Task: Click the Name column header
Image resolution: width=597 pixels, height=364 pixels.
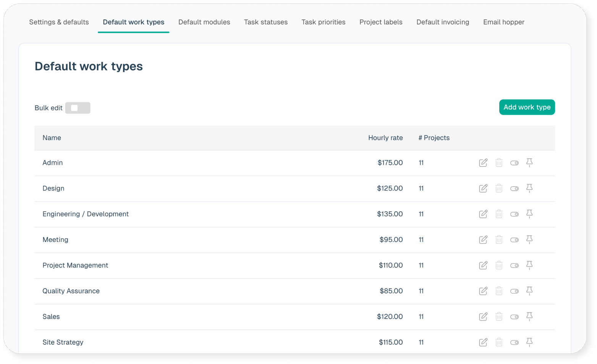Action: [x=52, y=138]
